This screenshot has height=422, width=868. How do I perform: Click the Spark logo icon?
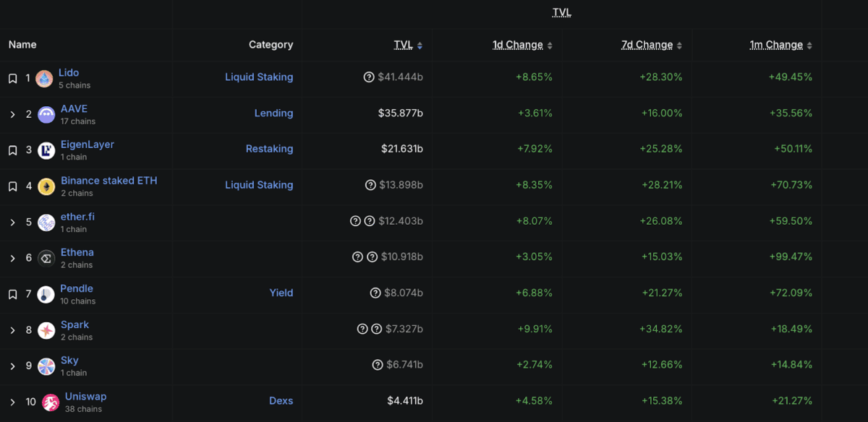[46, 330]
